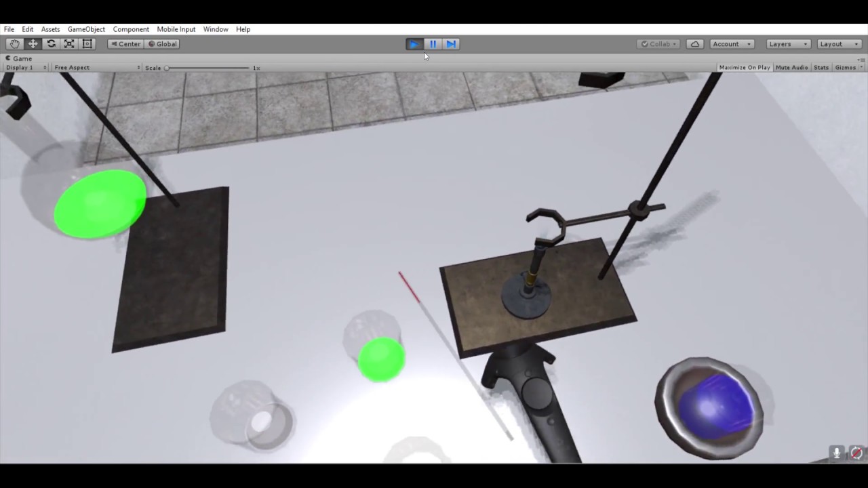
Task: Open the Free Aspect dropdown
Action: pyautogui.click(x=97, y=68)
